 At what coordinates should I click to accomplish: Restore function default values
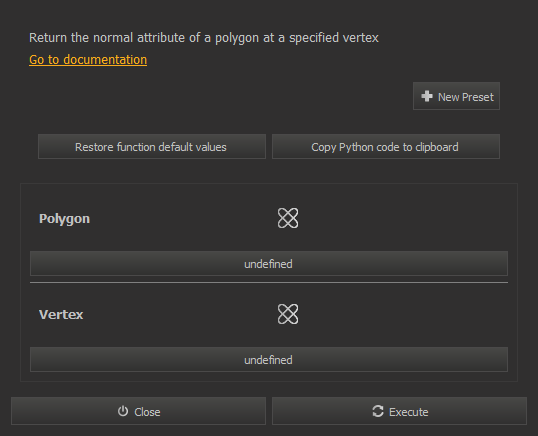(152, 147)
